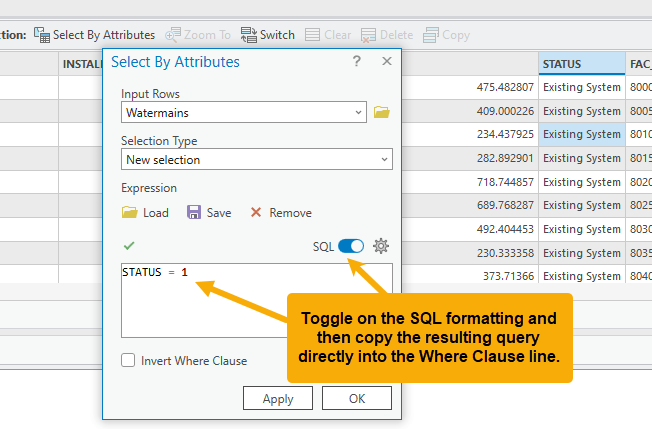Screen dimensions: 652x429
Task: Click the OK button
Action: pos(357,398)
